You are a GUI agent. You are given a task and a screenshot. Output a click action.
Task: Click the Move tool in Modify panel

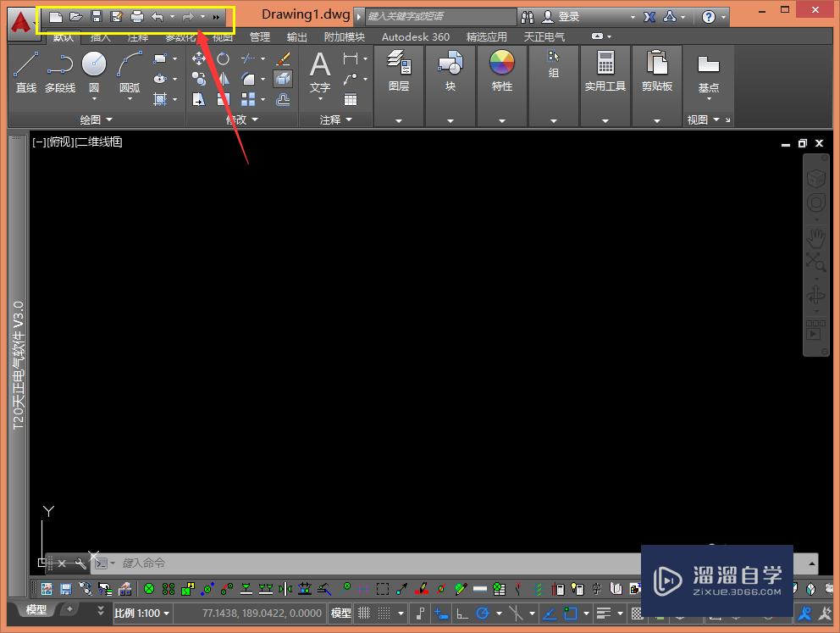tap(199, 58)
